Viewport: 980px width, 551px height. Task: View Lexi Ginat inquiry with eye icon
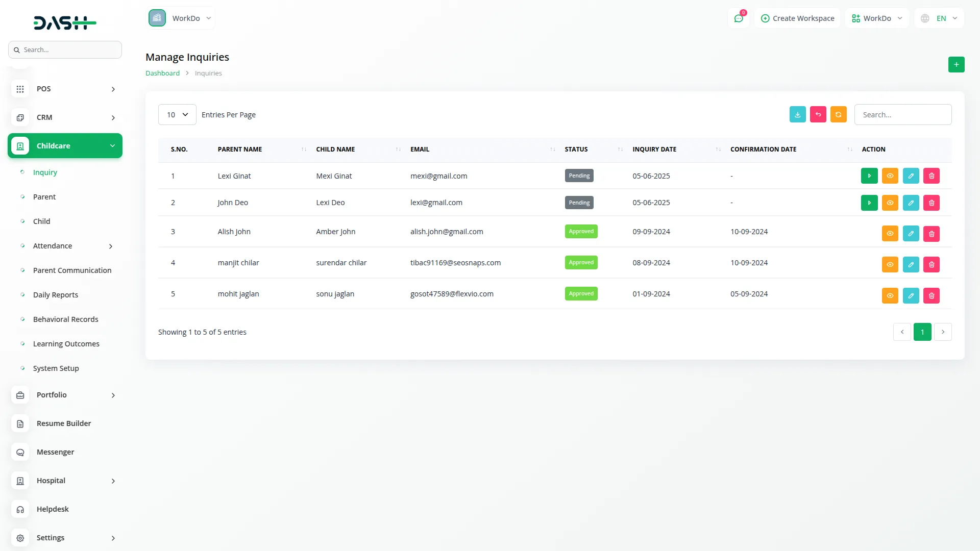[890, 176]
